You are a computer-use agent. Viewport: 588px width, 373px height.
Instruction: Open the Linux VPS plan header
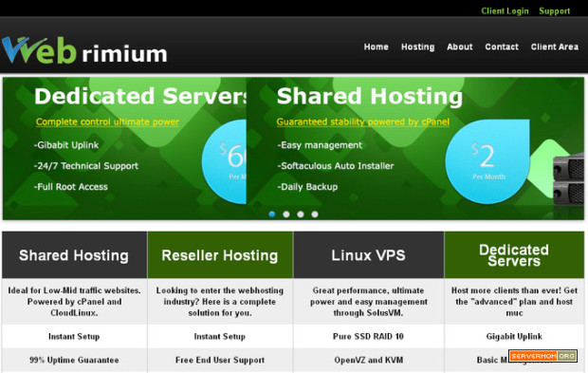tap(369, 255)
